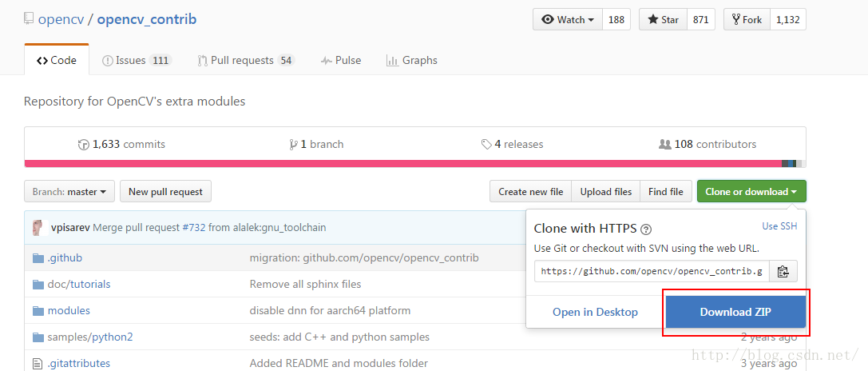The height and width of the screenshot is (371, 868).
Task: Click the Use SSH link
Action: point(779,225)
